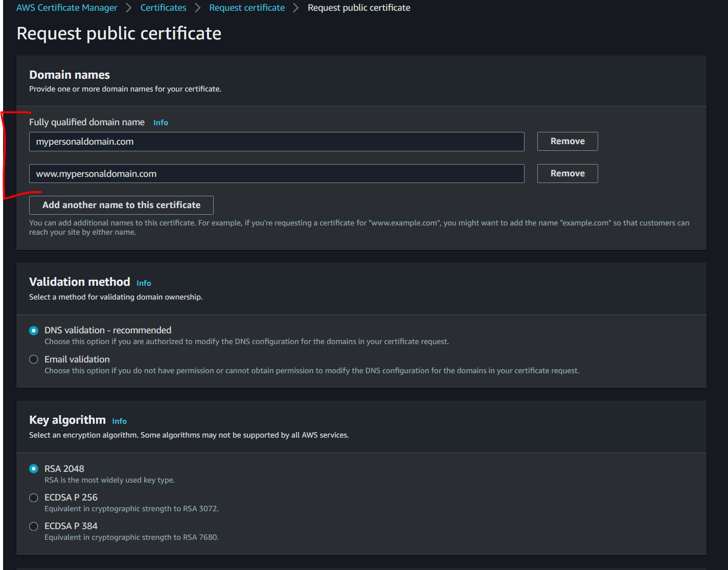The image size is (728, 570).
Task: View Info about Key algorithm options
Action: [x=119, y=421]
